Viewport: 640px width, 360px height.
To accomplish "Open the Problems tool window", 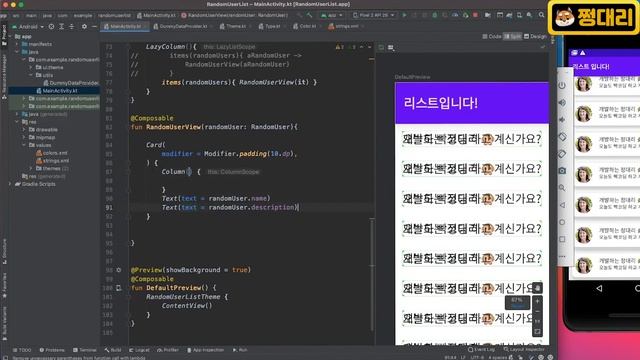I will tap(52, 350).
